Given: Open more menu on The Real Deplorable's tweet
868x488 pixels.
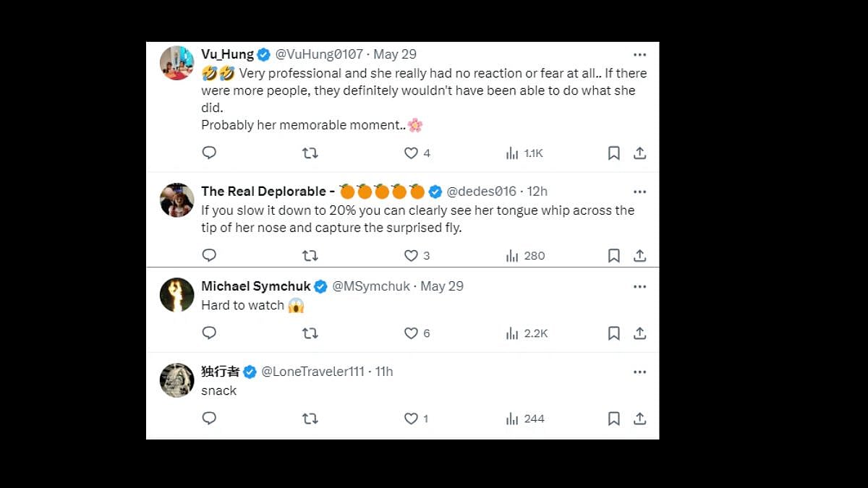Looking at the screenshot, I should 639,192.
